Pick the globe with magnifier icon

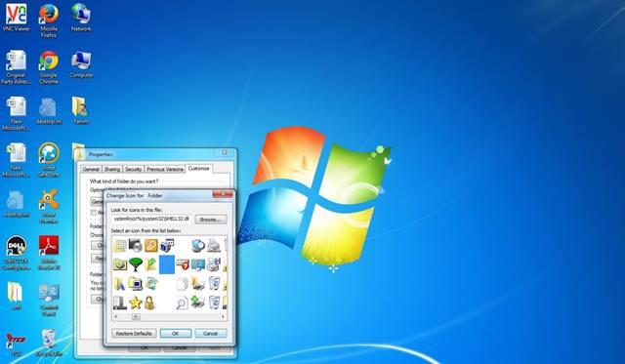[198, 245]
